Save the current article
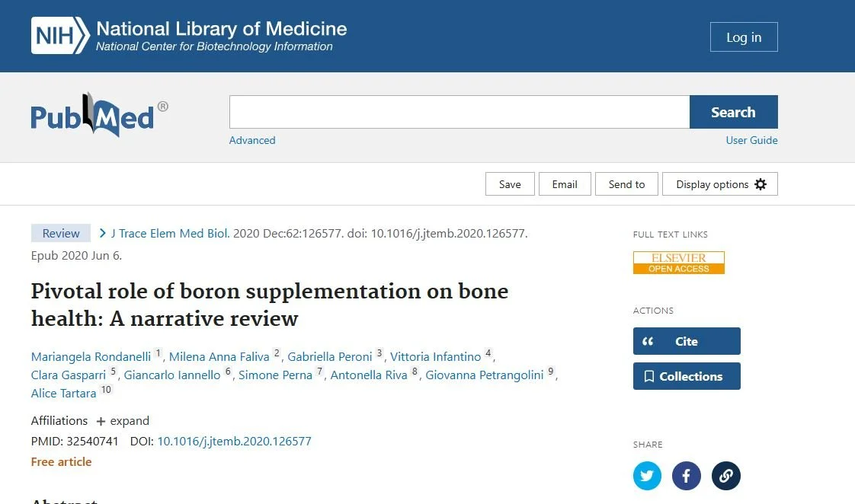Viewport: 855px width, 504px height. [x=509, y=183]
